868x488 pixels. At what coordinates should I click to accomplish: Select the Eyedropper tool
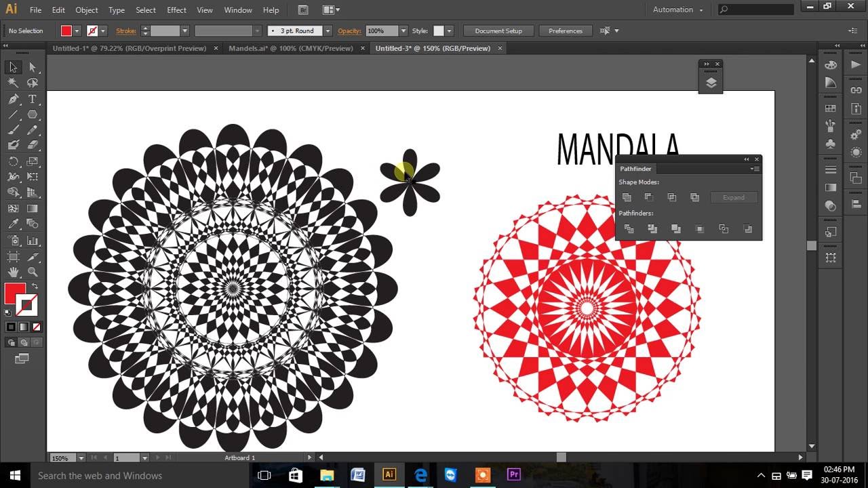13,224
